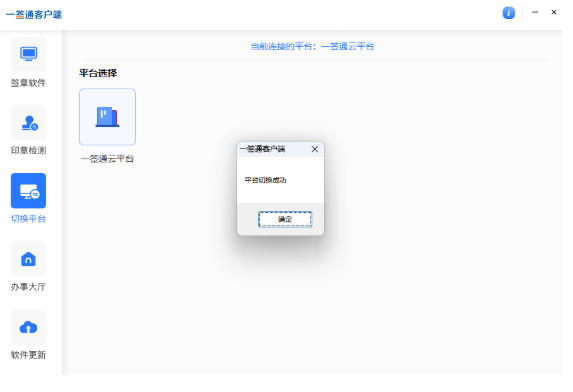The height and width of the screenshot is (392, 573).
Task: Click the 签章软件 label text
Action: 28,83
